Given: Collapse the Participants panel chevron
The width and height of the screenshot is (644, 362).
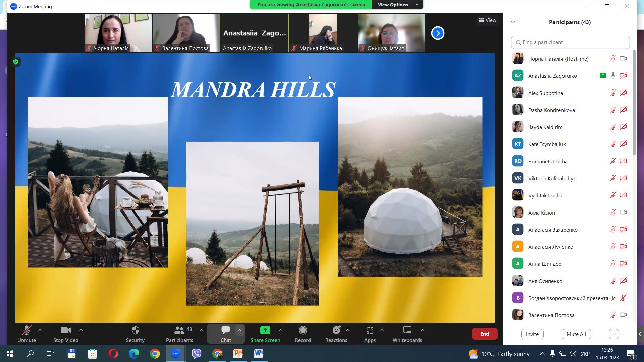Looking at the screenshot, I should click(x=513, y=22).
